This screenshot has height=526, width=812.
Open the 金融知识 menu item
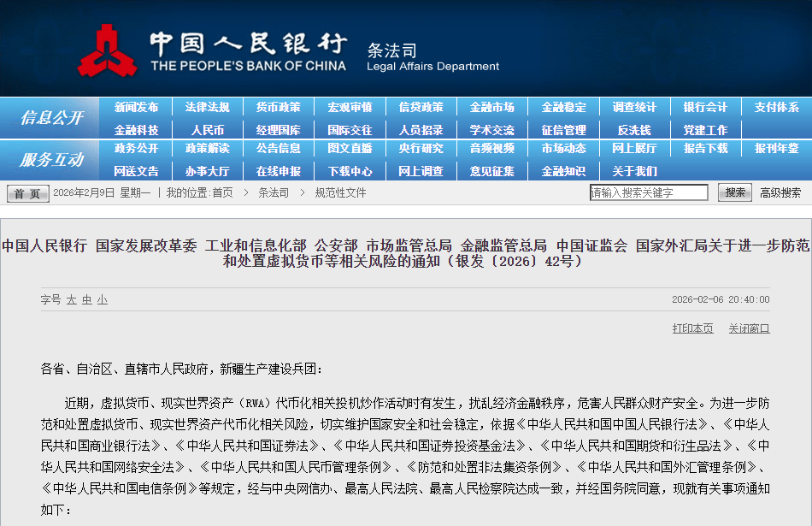(x=563, y=171)
